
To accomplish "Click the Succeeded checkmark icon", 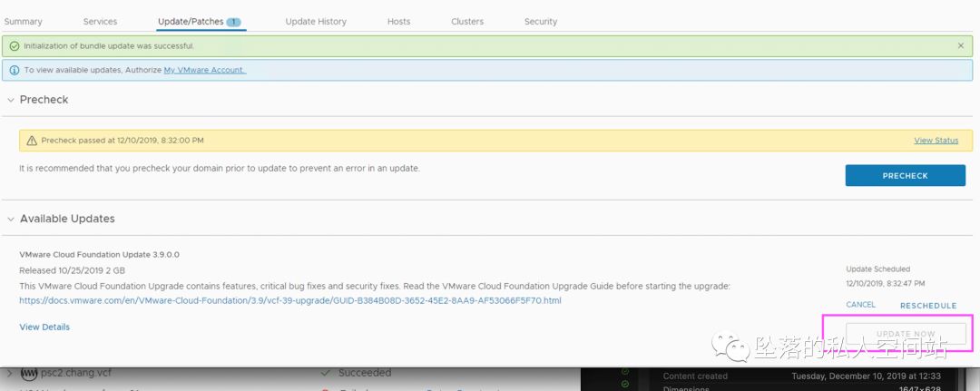I will click(x=325, y=373).
